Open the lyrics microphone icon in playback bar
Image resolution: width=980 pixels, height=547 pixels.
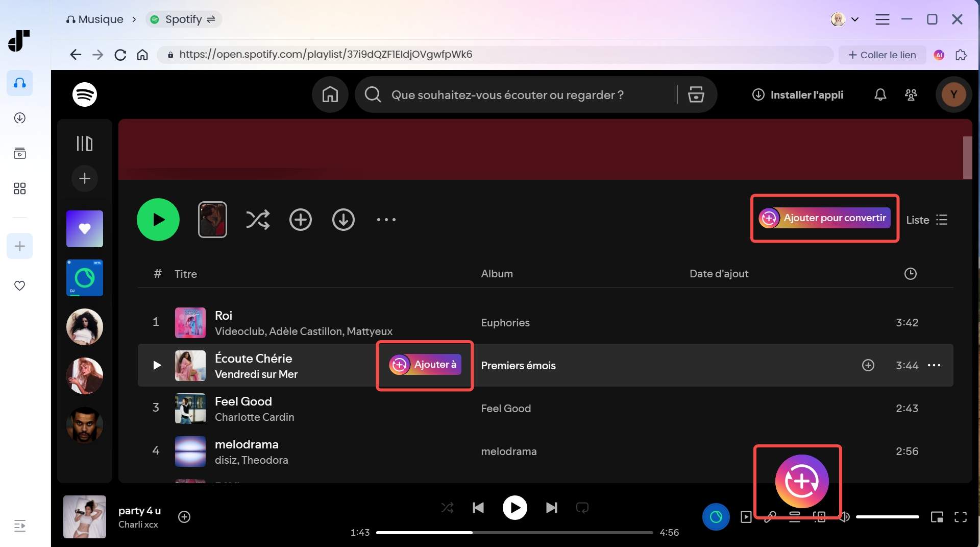(x=770, y=516)
